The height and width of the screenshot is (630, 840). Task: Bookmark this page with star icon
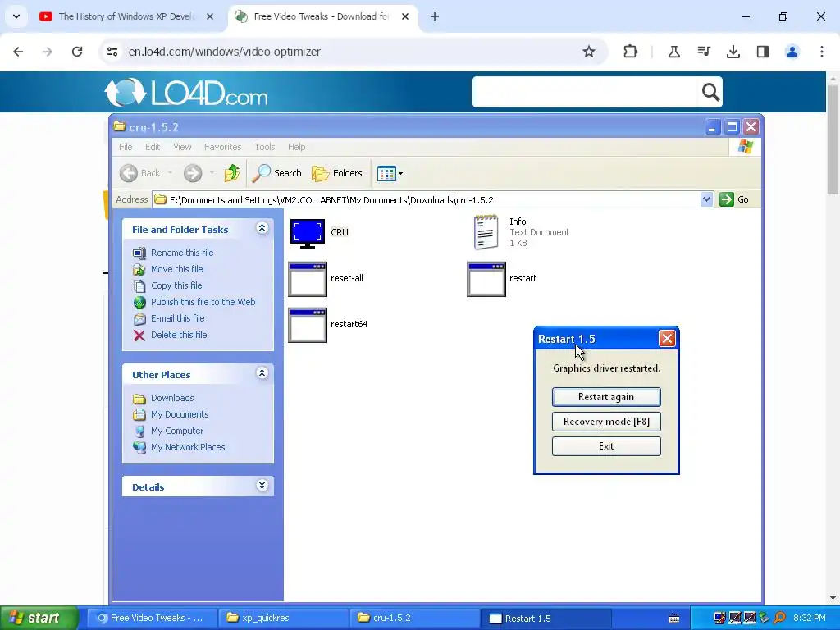click(589, 52)
